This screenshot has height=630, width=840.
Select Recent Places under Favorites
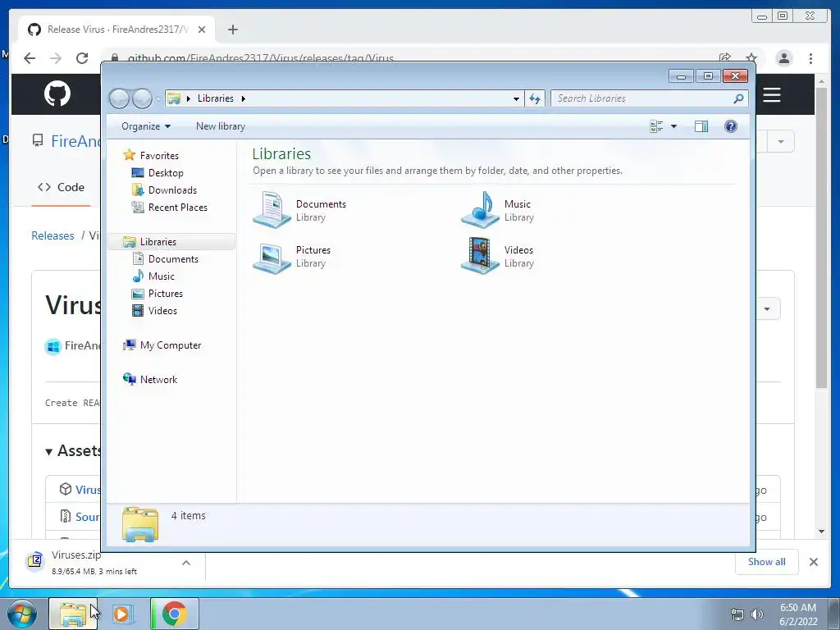point(177,208)
